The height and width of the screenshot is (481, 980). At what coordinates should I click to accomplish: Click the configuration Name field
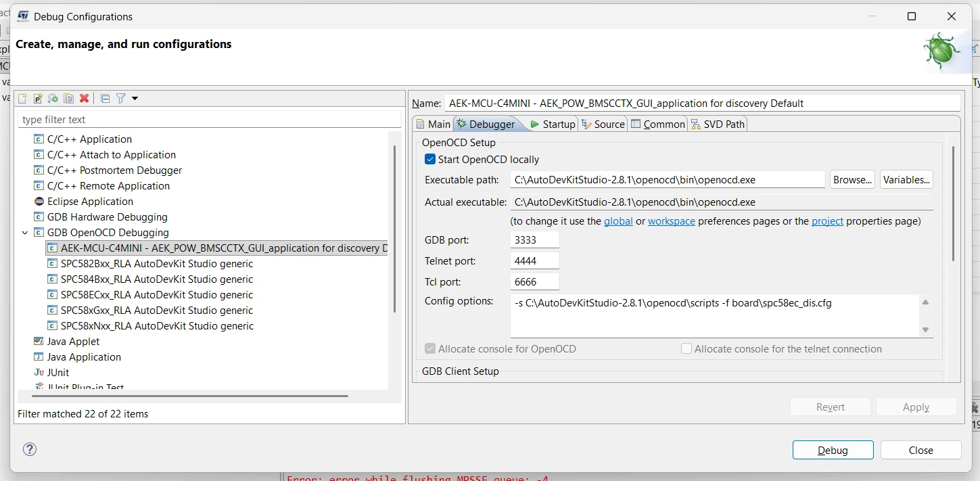[x=702, y=104]
